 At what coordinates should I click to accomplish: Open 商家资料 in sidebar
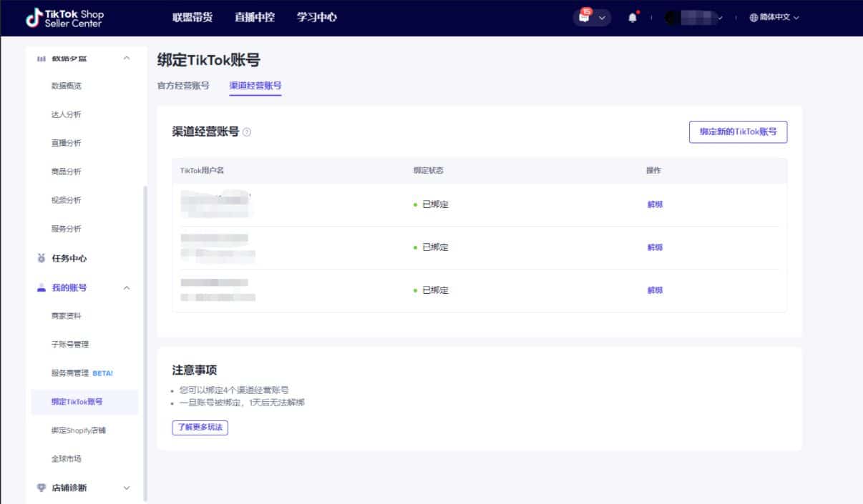[67, 316]
